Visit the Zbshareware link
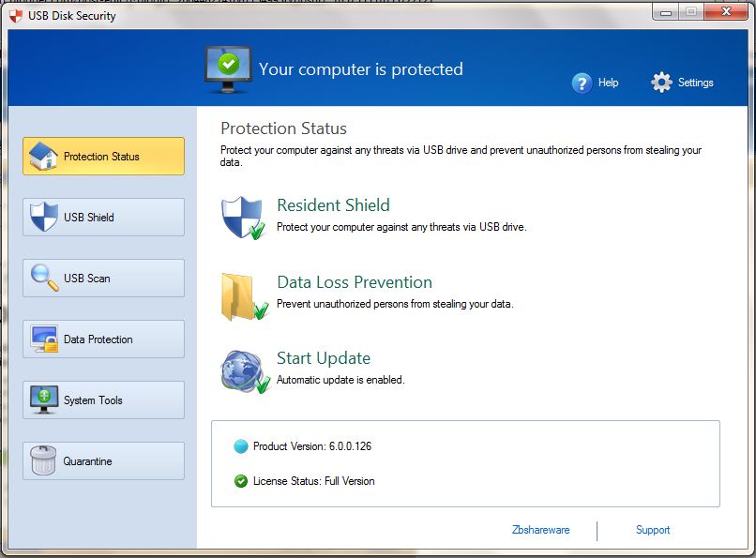The height and width of the screenshot is (558, 756). coord(541,530)
